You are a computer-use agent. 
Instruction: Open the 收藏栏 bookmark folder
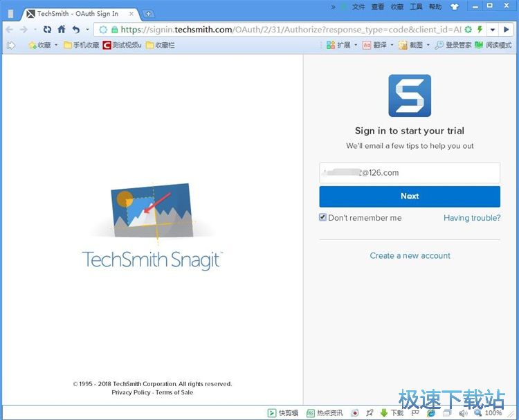coord(161,45)
